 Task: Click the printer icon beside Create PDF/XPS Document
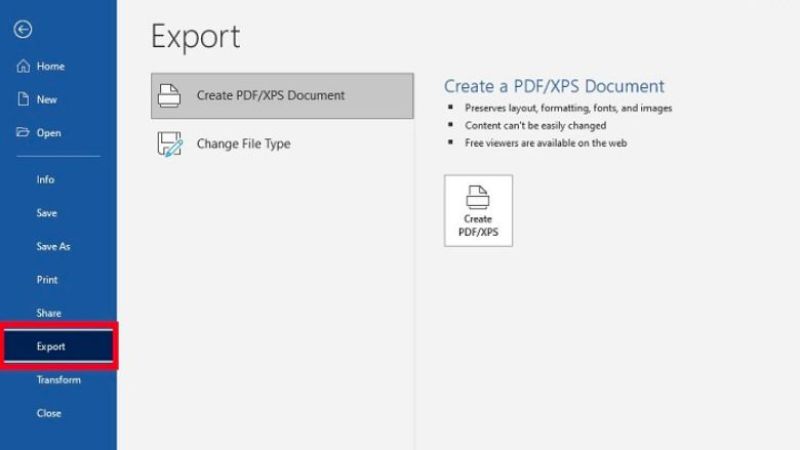click(171, 96)
